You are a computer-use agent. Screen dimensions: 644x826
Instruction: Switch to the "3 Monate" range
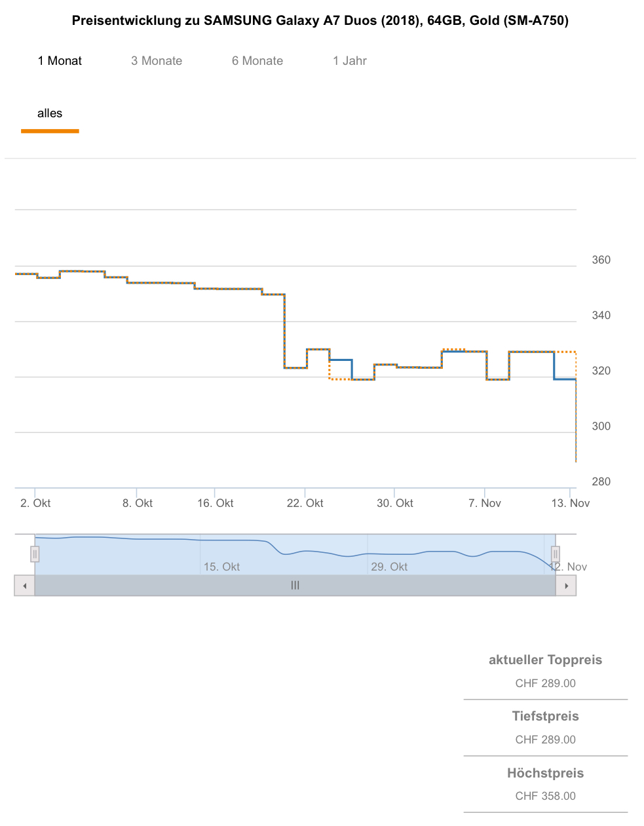[x=157, y=61]
